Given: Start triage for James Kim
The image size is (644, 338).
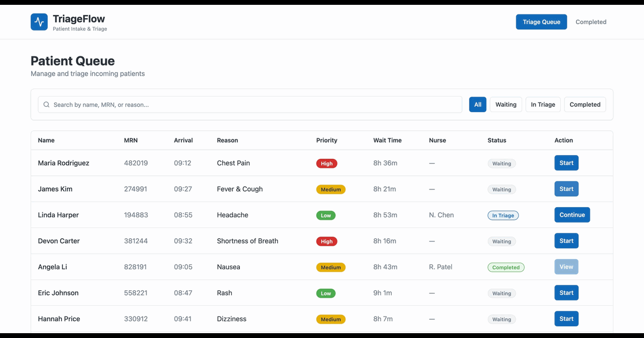Looking at the screenshot, I should tap(566, 189).
